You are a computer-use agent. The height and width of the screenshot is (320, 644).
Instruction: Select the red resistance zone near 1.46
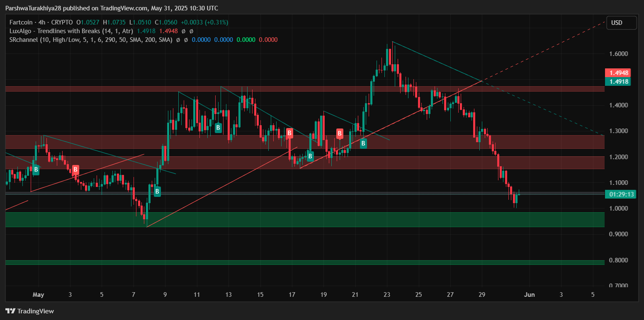tap(304, 89)
